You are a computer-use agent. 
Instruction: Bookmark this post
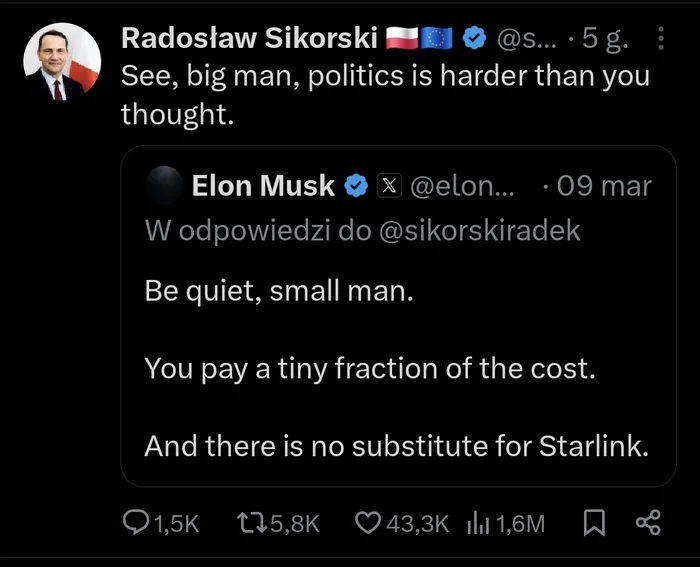pyautogui.click(x=591, y=522)
